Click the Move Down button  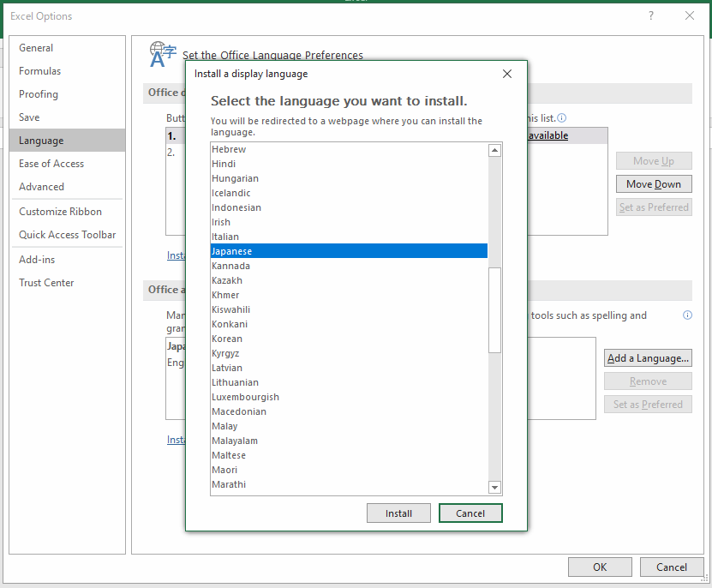click(654, 184)
